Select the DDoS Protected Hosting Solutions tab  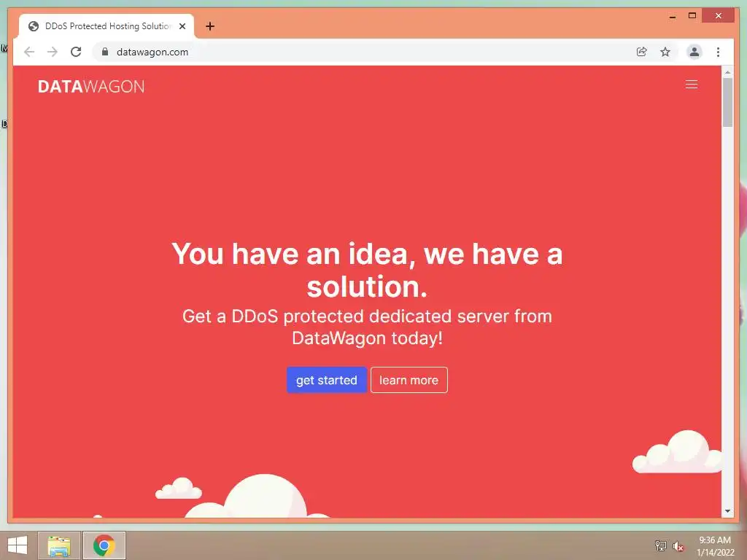click(x=107, y=26)
